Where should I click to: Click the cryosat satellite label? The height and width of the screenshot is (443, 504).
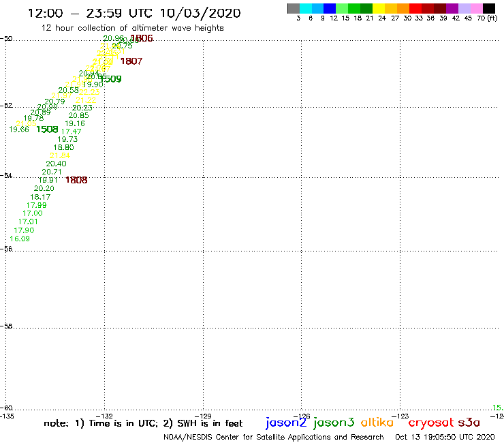click(431, 423)
